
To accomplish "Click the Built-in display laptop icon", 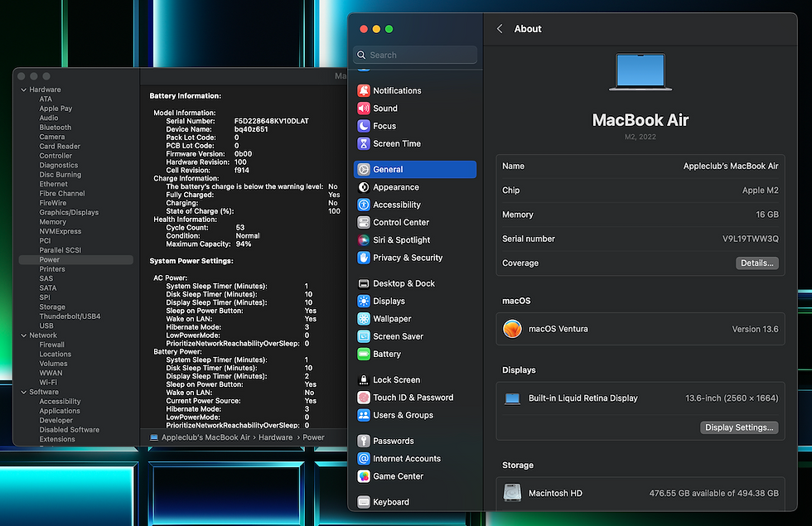I will 512,398.
